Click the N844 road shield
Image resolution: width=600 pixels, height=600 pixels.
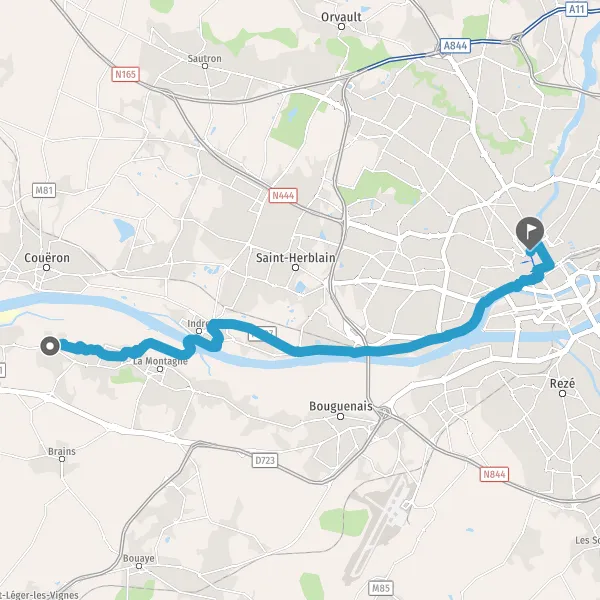pyautogui.click(x=494, y=474)
